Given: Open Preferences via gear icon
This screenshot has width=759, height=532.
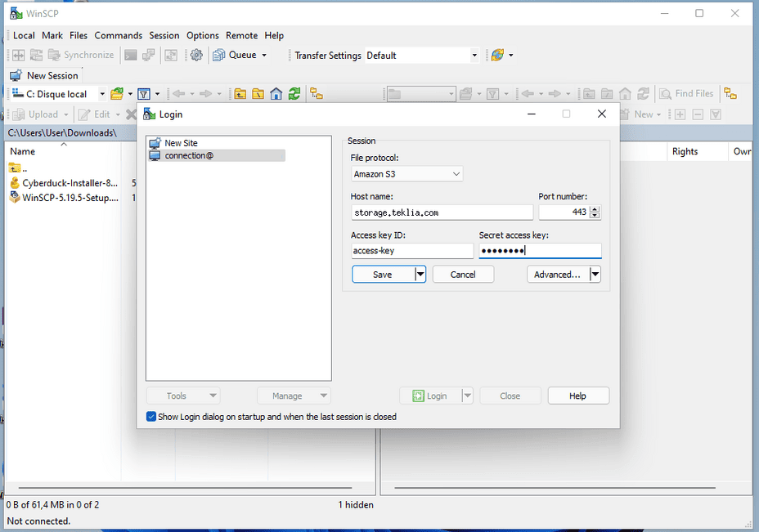Looking at the screenshot, I should (x=196, y=55).
